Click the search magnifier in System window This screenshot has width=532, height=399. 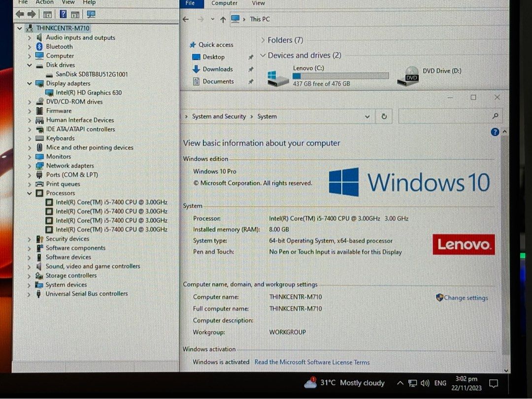[495, 116]
